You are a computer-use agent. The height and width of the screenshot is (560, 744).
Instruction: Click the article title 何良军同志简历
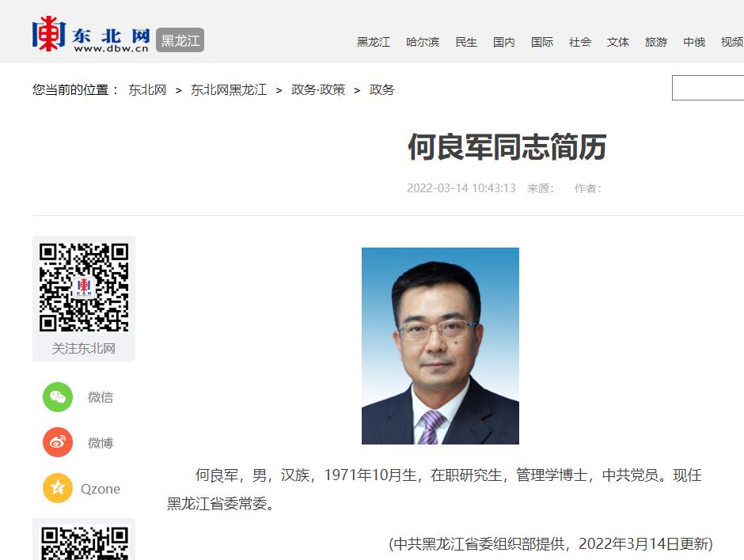click(x=507, y=147)
